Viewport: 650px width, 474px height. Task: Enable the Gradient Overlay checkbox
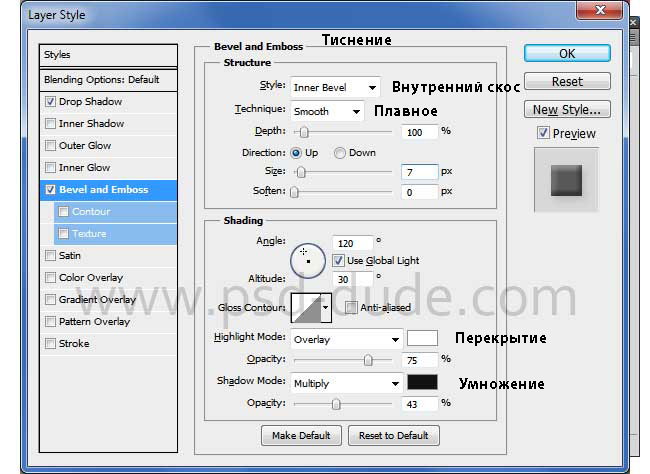tap(50, 299)
